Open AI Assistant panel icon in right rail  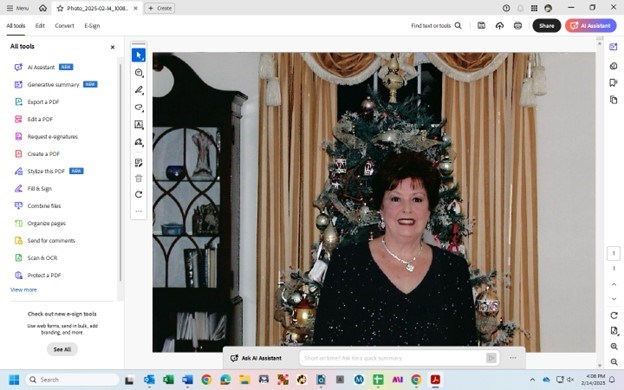coord(613,47)
